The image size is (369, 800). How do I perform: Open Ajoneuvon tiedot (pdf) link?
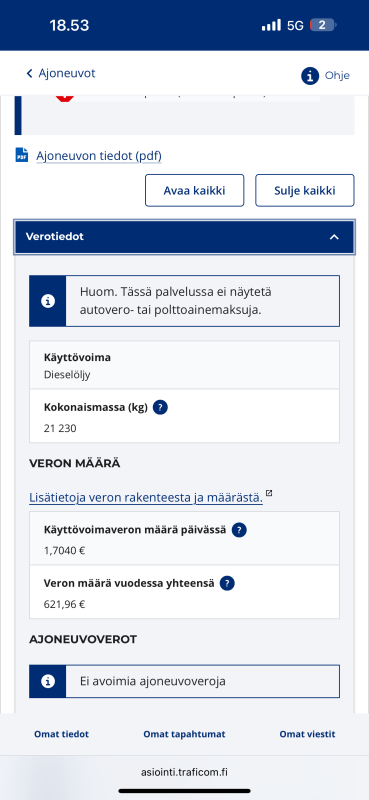[x=99, y=156]
